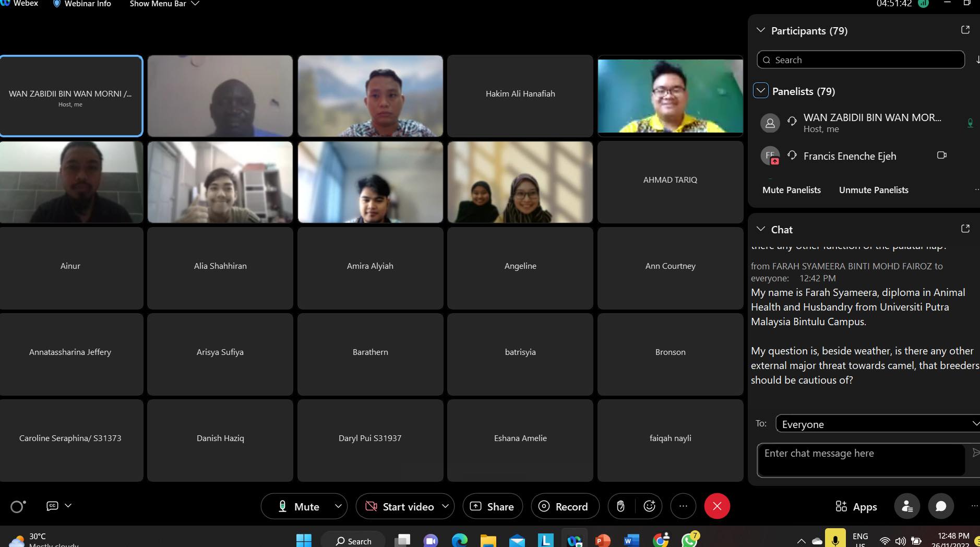Open the Mail app from the taskbar
The width and height of the screenshot is (980, 547).
(517, 541)
